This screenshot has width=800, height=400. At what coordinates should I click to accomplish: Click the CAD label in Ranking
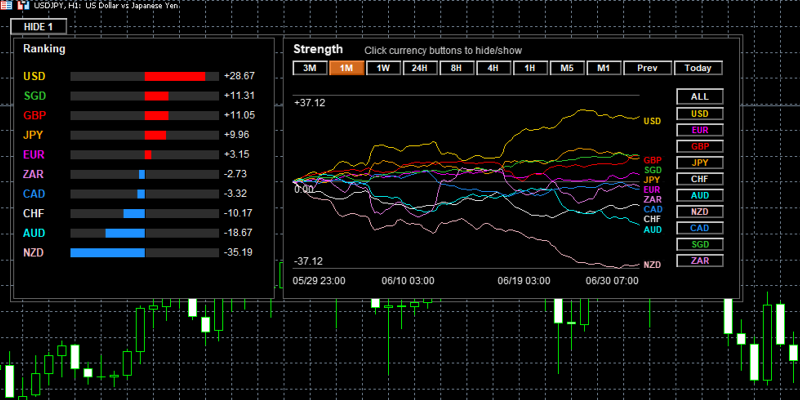[x=34, y=194]
